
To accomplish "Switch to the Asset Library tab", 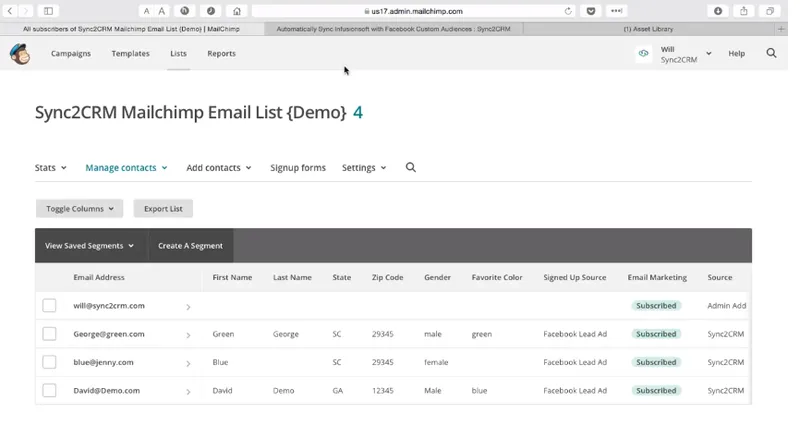I will [648, 29].
